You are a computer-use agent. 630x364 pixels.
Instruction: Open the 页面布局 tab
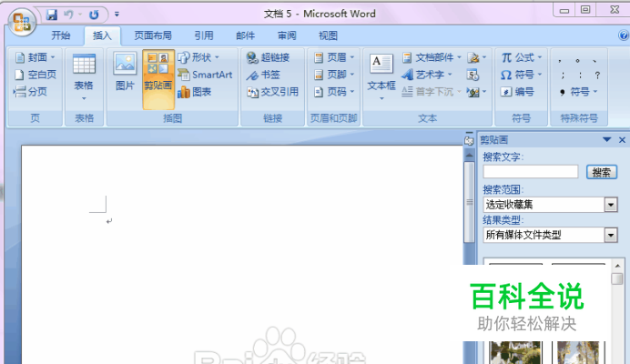tap(153, 35)
